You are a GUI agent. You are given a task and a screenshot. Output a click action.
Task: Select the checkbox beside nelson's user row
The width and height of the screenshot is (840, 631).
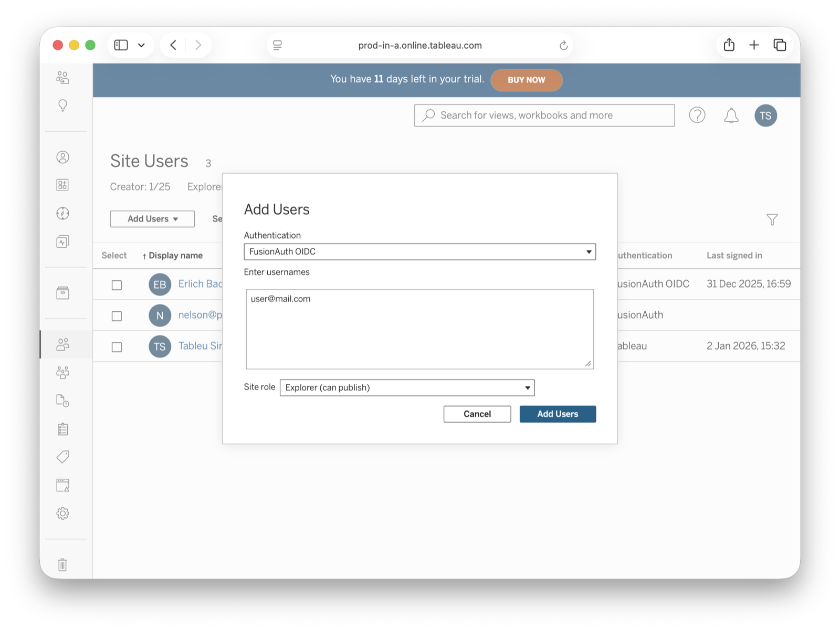[116, 315]
